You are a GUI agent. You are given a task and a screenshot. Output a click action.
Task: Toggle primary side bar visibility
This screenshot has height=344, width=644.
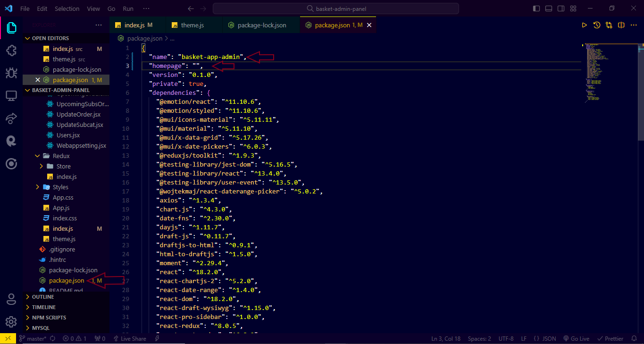[x=536, y=8]
